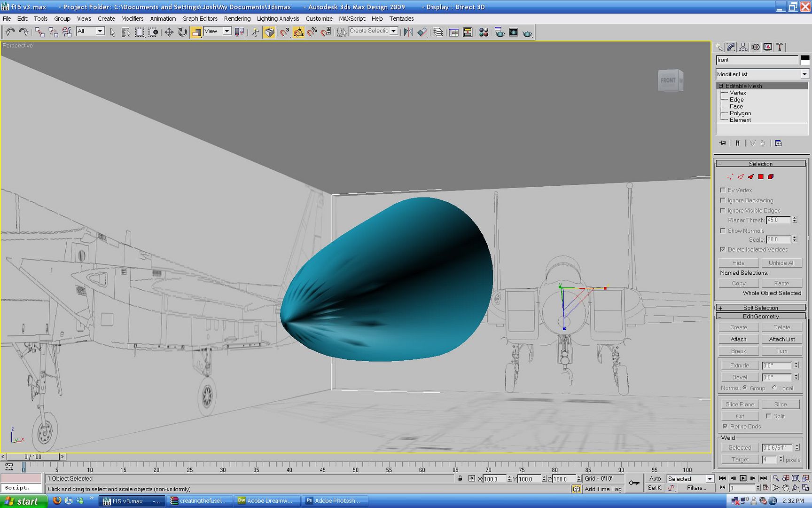Click the Undo arrow icon
This screenshot has height=508, width=812.
10,32
